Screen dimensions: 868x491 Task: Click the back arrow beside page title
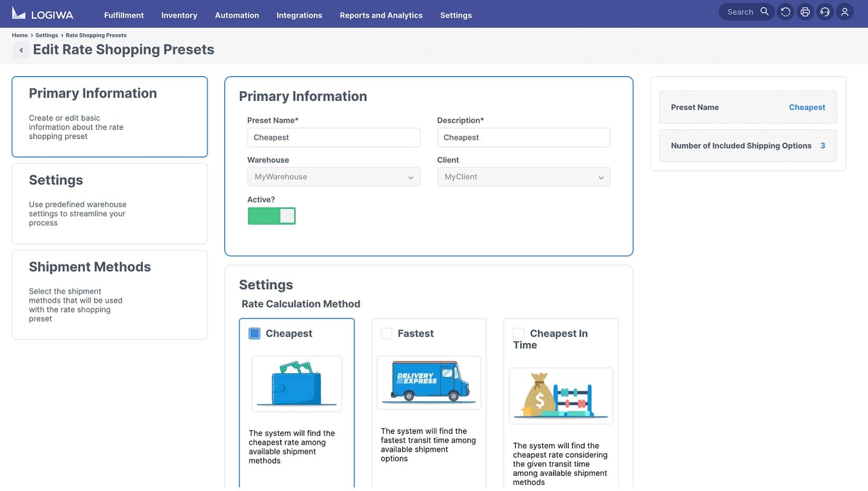pyautogui.click(x=21, y=50)
